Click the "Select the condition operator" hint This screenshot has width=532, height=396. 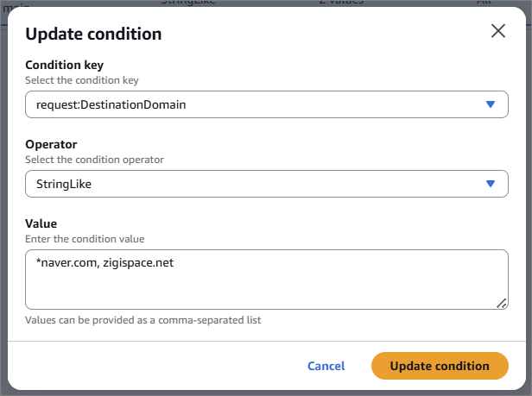click(x=94, y=159)
